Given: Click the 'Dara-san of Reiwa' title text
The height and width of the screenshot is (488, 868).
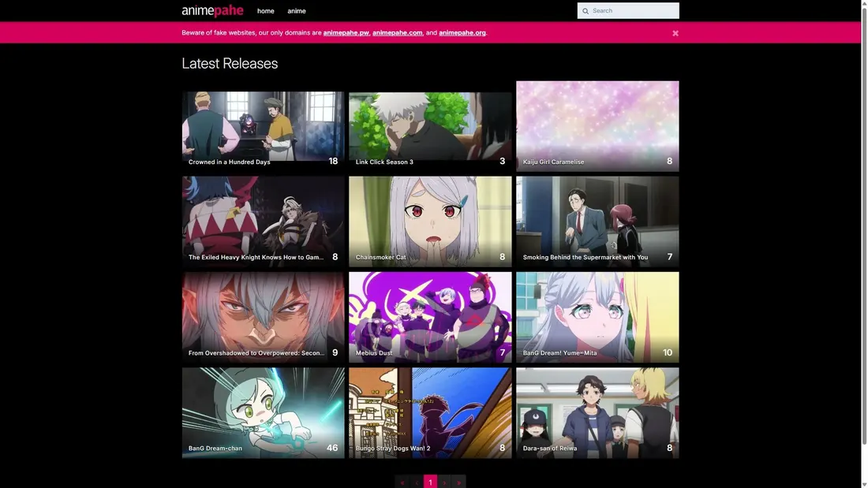Looking at the screenshot, I should 550,449.
